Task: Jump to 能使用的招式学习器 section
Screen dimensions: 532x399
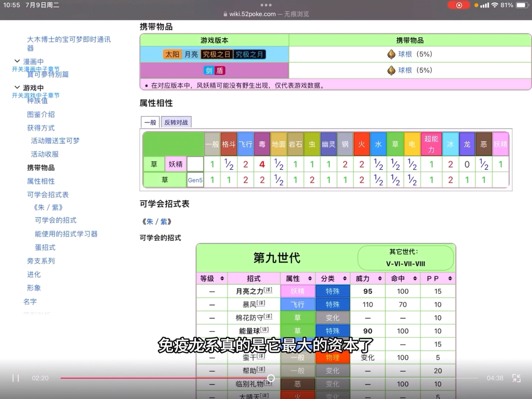Action: tap(66, 234)
